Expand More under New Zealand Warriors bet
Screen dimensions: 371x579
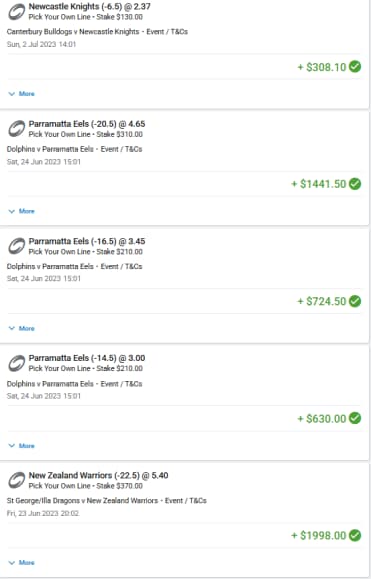tap(21, 563)
